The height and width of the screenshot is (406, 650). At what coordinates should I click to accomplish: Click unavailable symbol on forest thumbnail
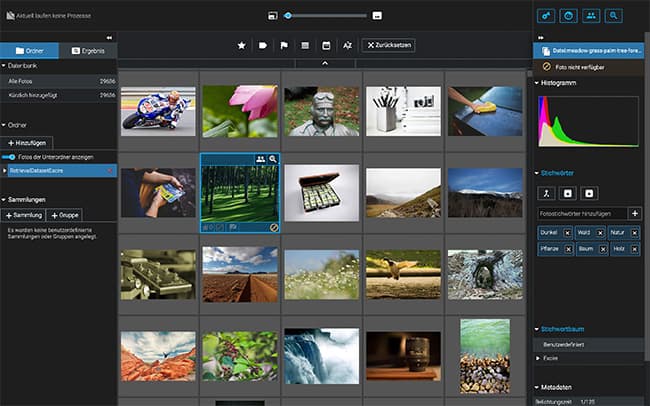(274, 227)
